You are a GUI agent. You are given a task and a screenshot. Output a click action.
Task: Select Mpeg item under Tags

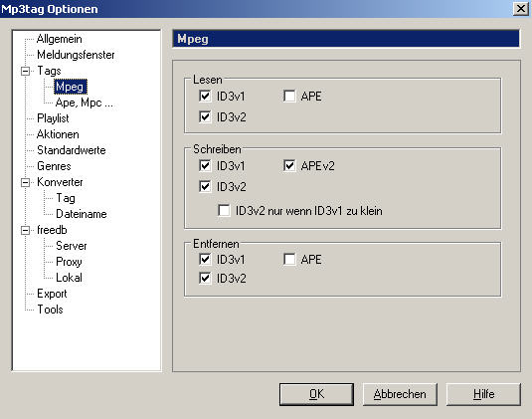coord(71,87)
